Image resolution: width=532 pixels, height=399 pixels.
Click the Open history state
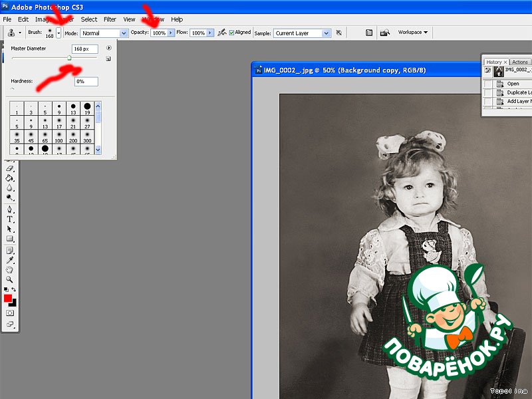click(513, 84)
